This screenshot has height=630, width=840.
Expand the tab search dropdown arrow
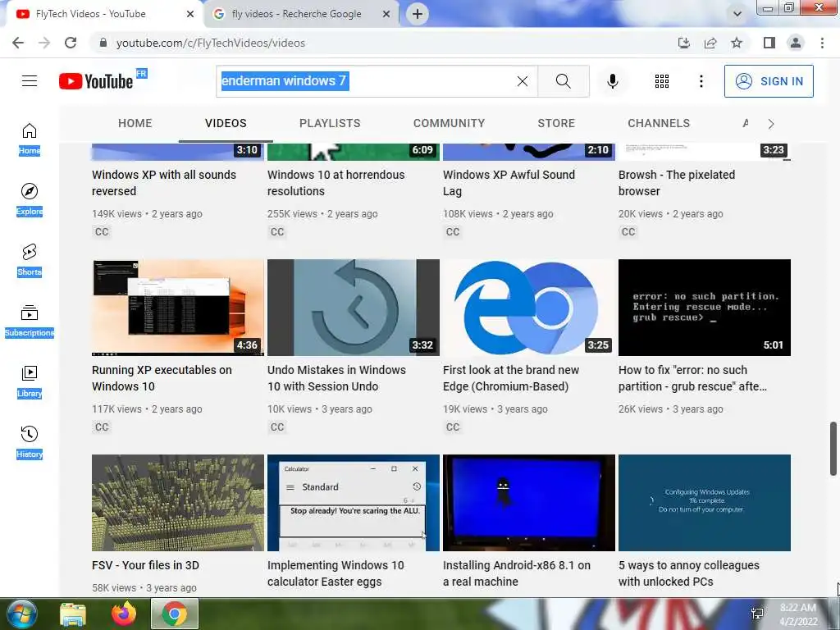(737, 14)
